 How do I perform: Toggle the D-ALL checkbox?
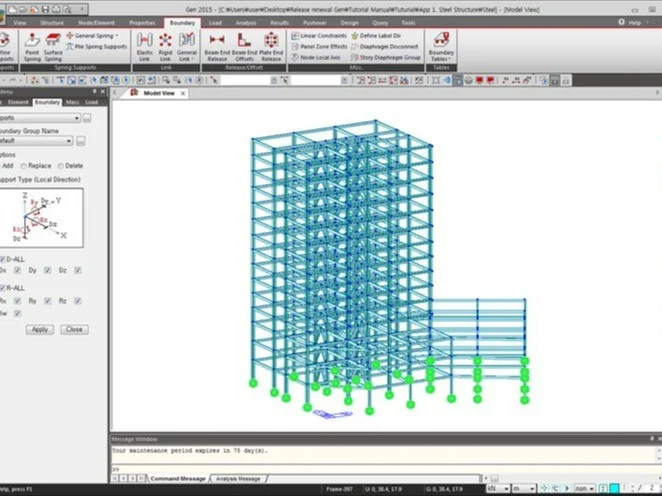pyautogui.click(x=3, y=258)
